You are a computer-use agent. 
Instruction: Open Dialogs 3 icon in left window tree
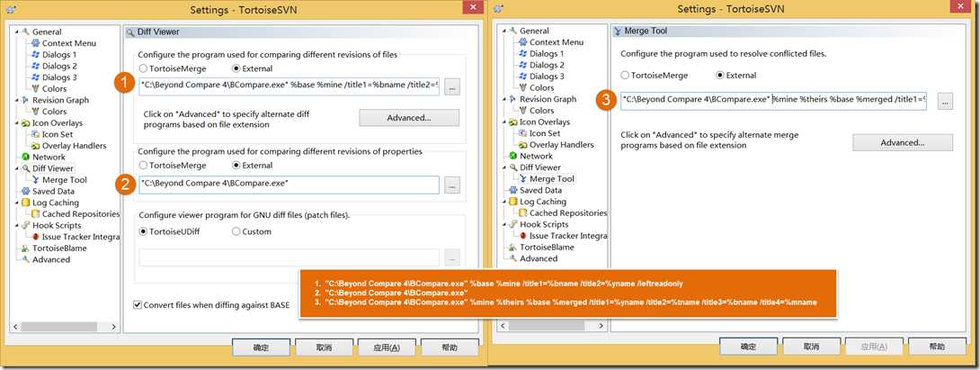pyautogui.click(x=36, y=77)
